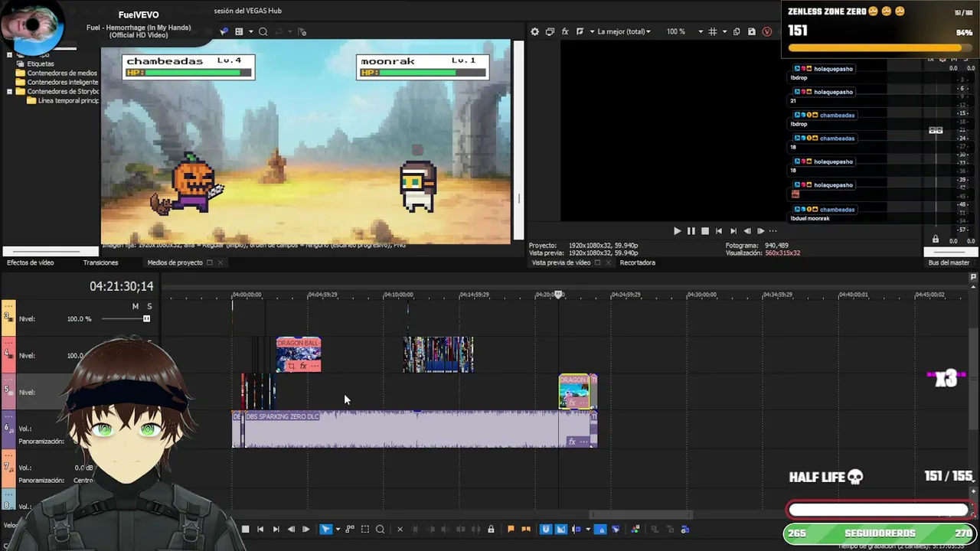Viewport: 980px width, 551px height.
Task: Switch to Medios de proyecto tab
Action: [175, 262]
